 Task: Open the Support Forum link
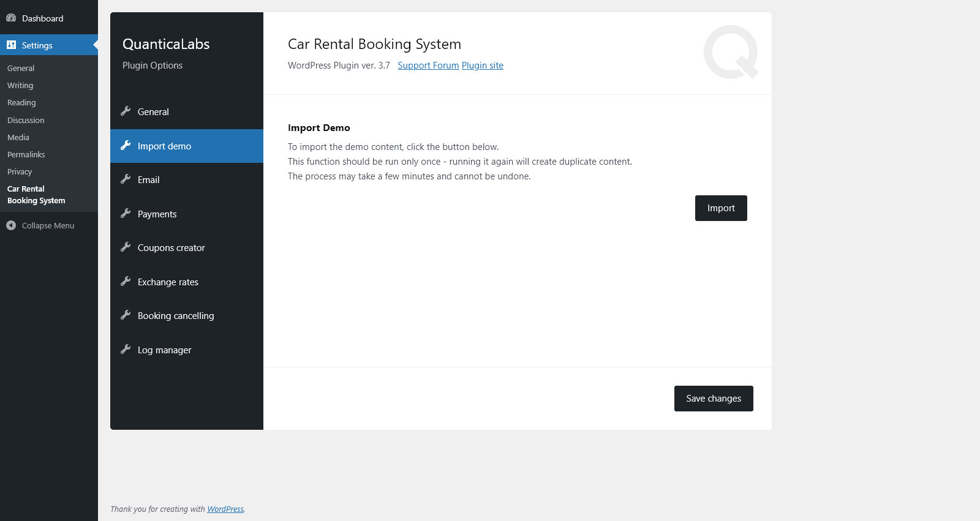click(x=428, y=66)
